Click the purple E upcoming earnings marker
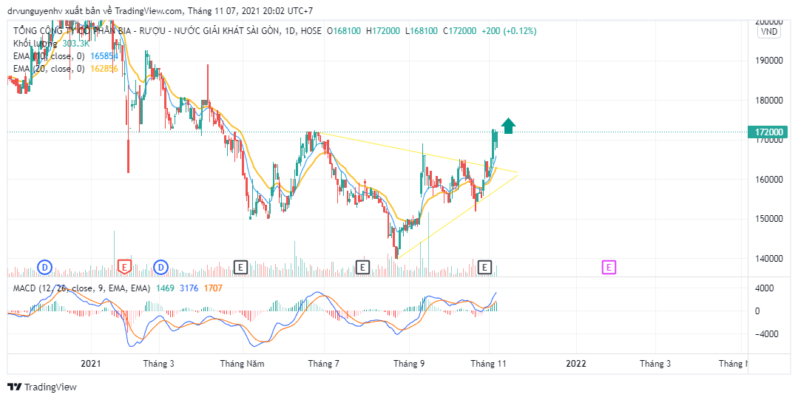 pos(609,267)
